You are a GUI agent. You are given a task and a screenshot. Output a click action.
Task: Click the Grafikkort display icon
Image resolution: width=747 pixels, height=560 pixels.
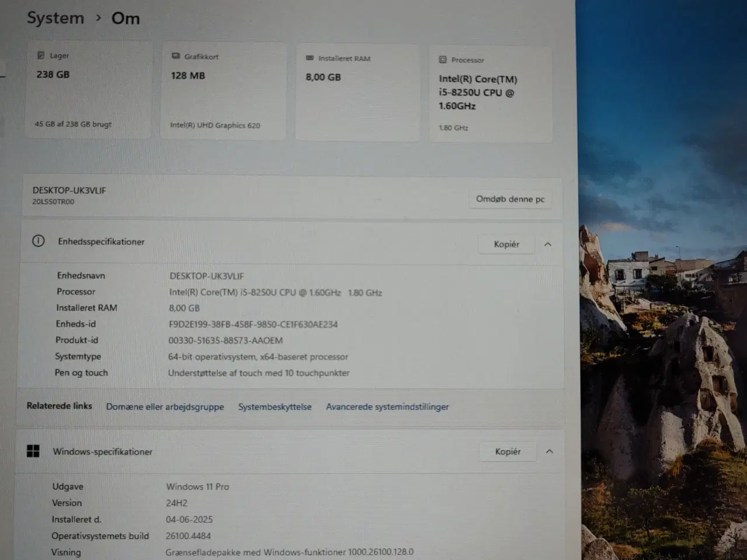tap(176, 56)
